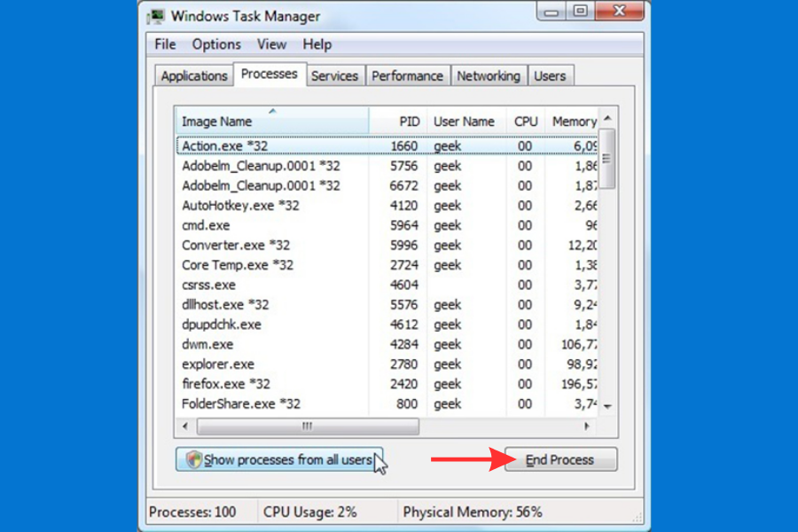Click the End Process button
This screenshot has height=532, width=798.
(x=560, y=459)
